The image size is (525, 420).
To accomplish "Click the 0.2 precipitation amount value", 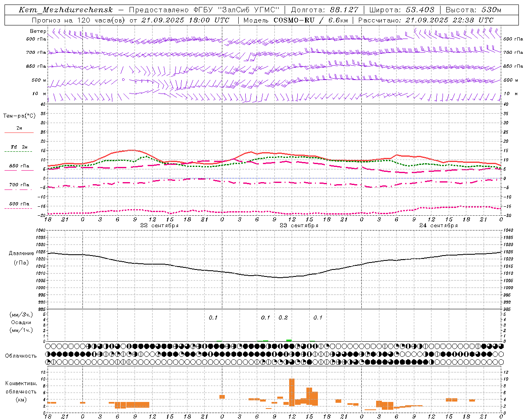I will [283, 318].
